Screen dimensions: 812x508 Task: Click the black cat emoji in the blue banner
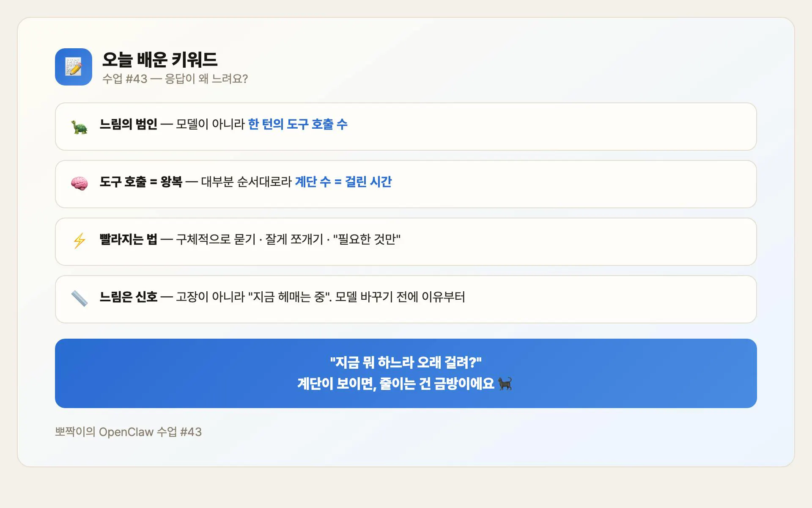point(505,384)
